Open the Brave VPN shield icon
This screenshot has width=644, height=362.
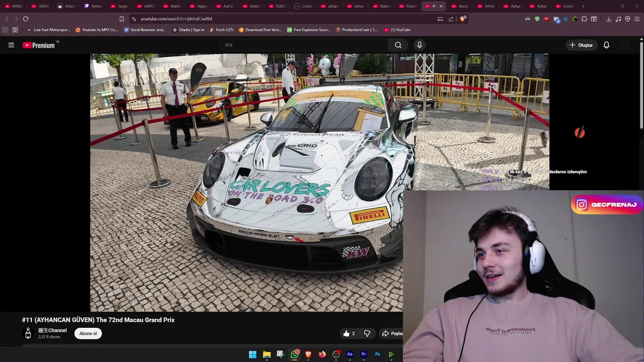[628, 19]
